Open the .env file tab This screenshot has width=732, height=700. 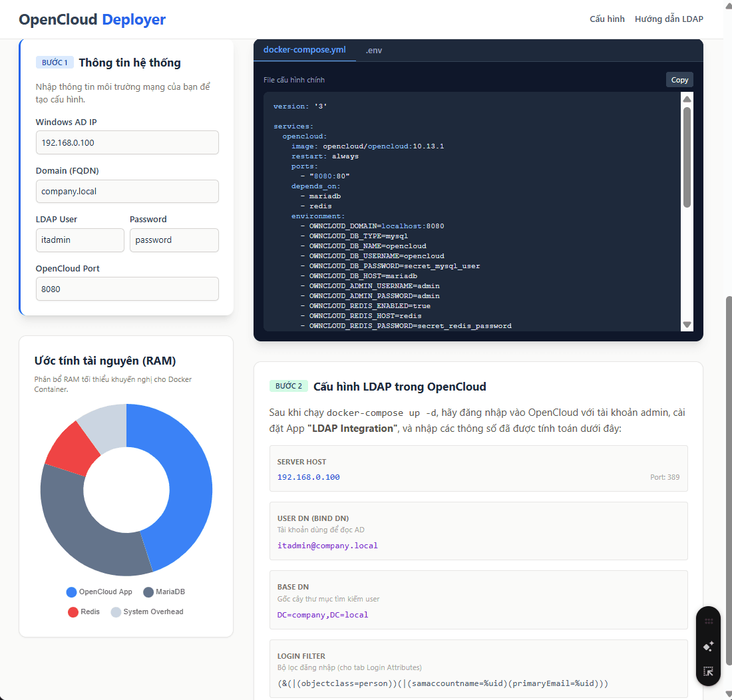pos(374,51)
